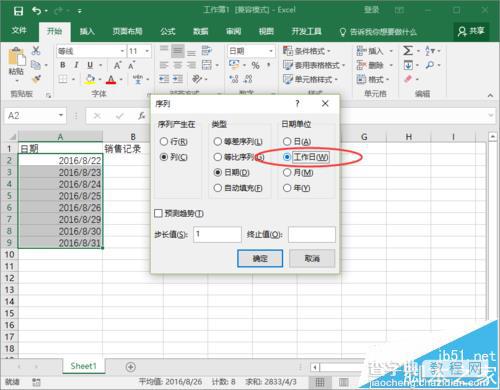This screenshot has width=500, height=390.
Task: Click the Wrap Text icon
Action: point(207,51)
